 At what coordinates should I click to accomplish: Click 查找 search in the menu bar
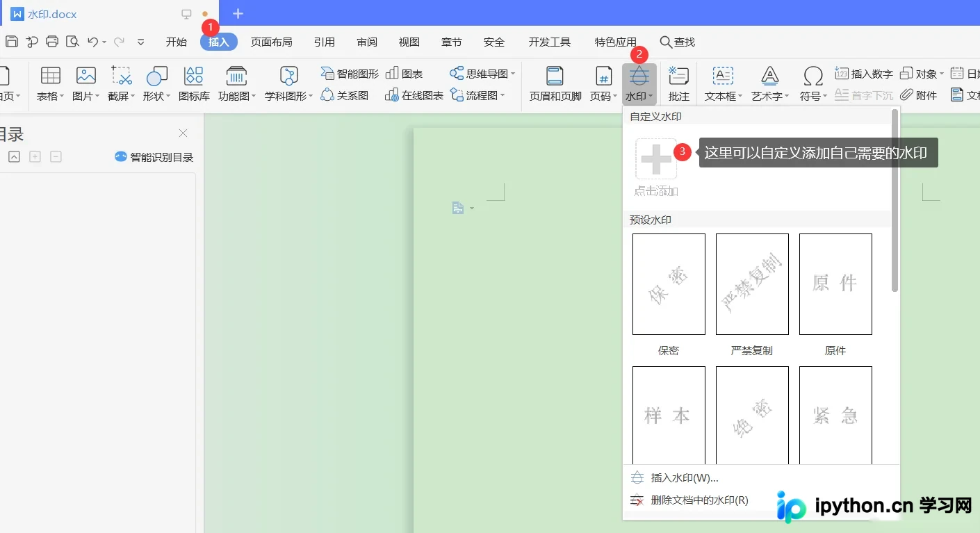click(678, 42)
